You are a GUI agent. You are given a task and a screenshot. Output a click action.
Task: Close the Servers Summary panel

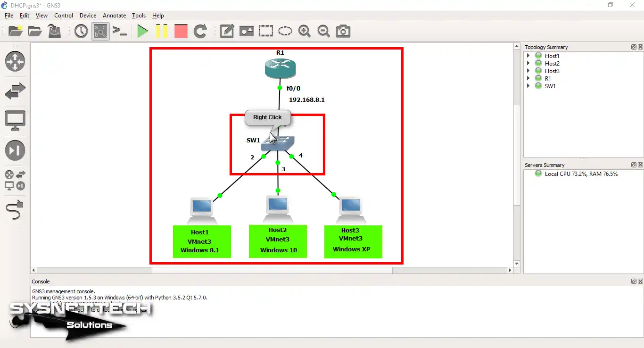coord(640,165)
